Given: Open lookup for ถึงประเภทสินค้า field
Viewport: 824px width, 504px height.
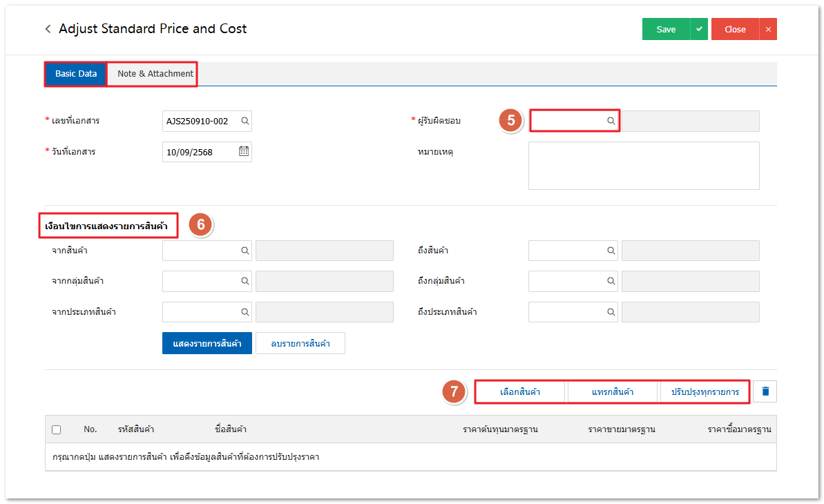Looking at the screenshot, I should [611, 312].
